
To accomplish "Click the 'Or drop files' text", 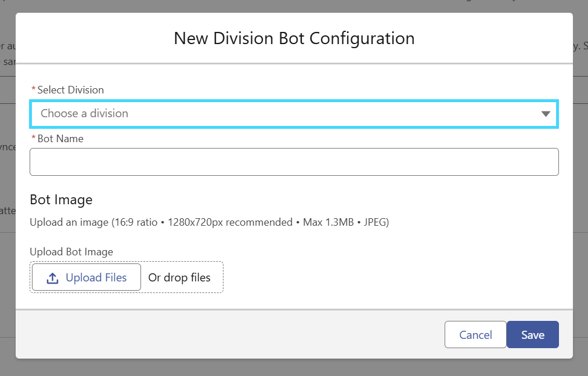I will (179, 278).
